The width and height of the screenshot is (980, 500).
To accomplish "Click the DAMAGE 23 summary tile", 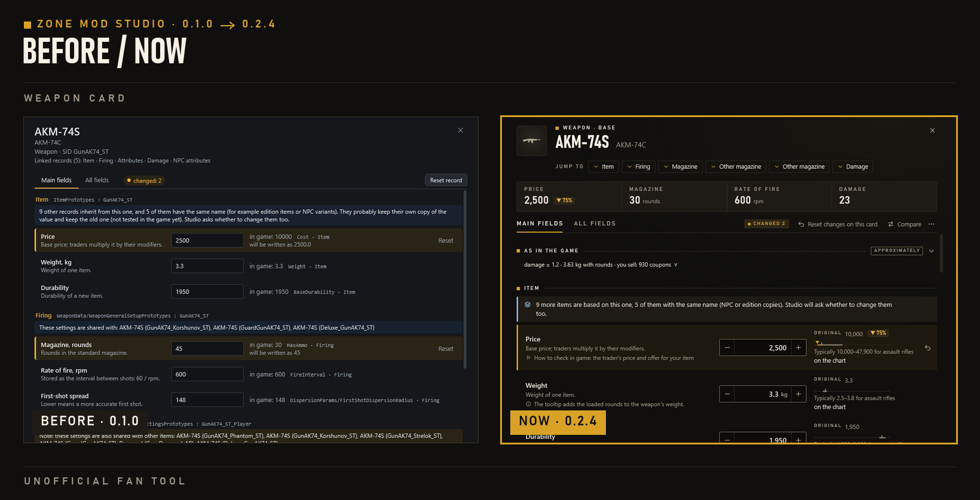I will [x=884, y=197].
